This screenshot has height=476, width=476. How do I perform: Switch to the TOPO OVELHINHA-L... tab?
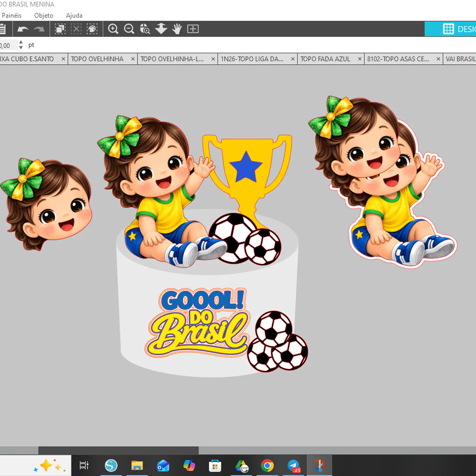(172, 59)
